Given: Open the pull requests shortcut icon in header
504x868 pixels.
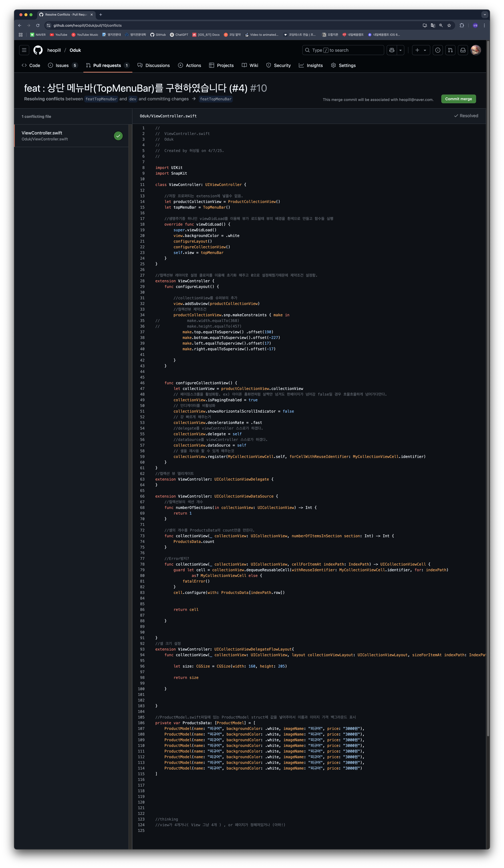Looking at the screenshot, I should click(x=450, y=50).
